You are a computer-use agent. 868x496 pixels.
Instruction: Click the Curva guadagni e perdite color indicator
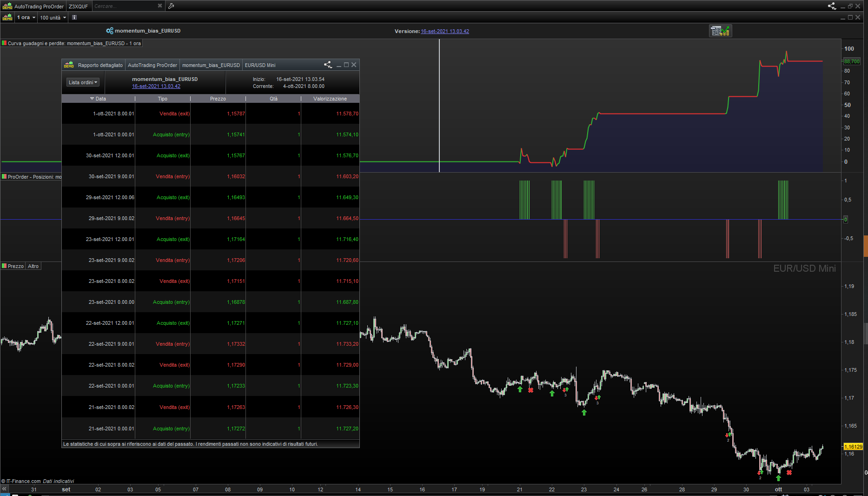4,43
